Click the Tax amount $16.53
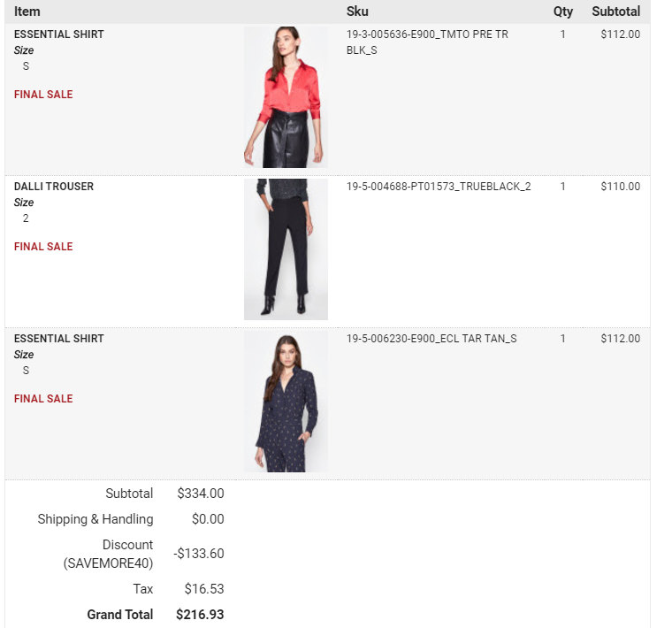Viewport: 672px width, 628px height. [204, 588]
